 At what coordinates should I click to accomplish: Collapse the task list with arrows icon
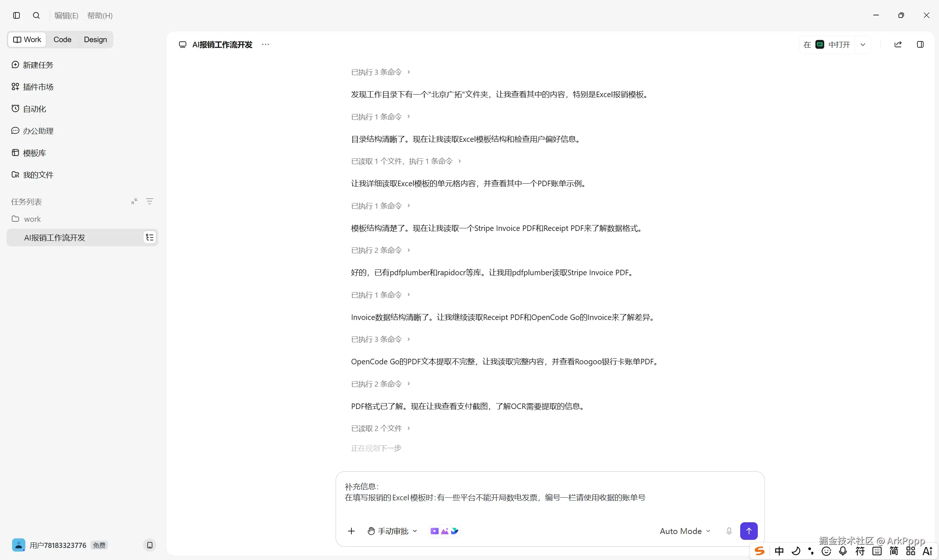(x=134, y=202)
